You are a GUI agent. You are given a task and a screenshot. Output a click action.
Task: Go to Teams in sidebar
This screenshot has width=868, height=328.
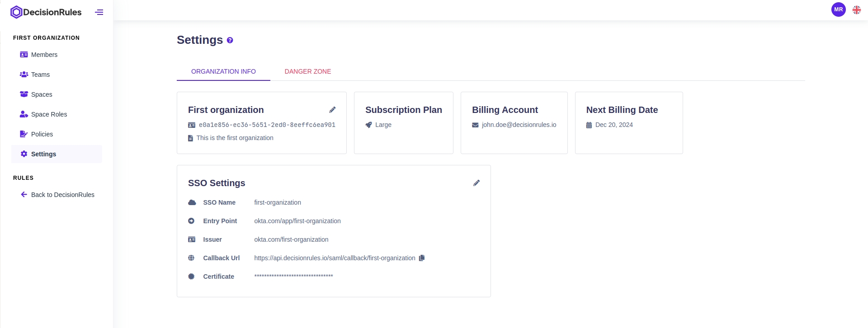pyautogui.click(x=40, y=75)
